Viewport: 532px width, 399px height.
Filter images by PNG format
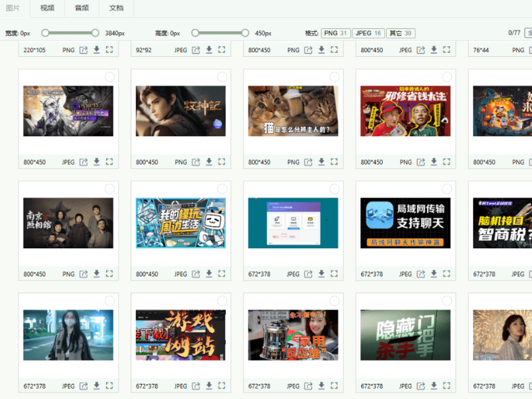336,33
